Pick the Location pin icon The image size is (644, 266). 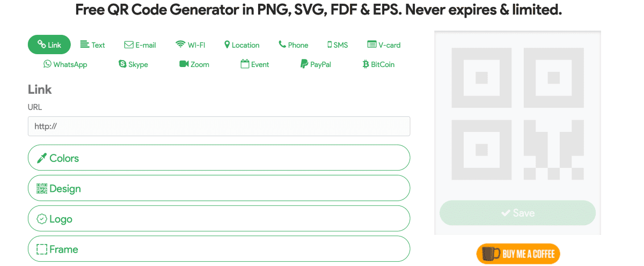point(227,45)
